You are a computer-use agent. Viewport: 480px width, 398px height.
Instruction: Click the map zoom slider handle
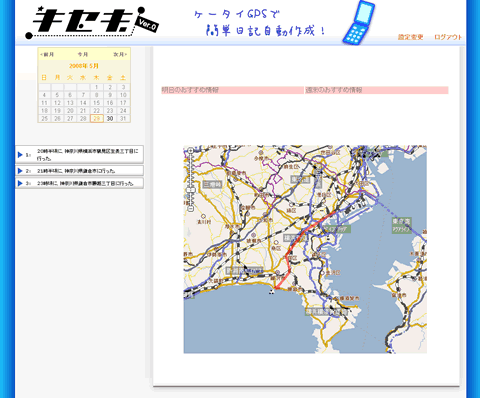click(x=190, y=190)
